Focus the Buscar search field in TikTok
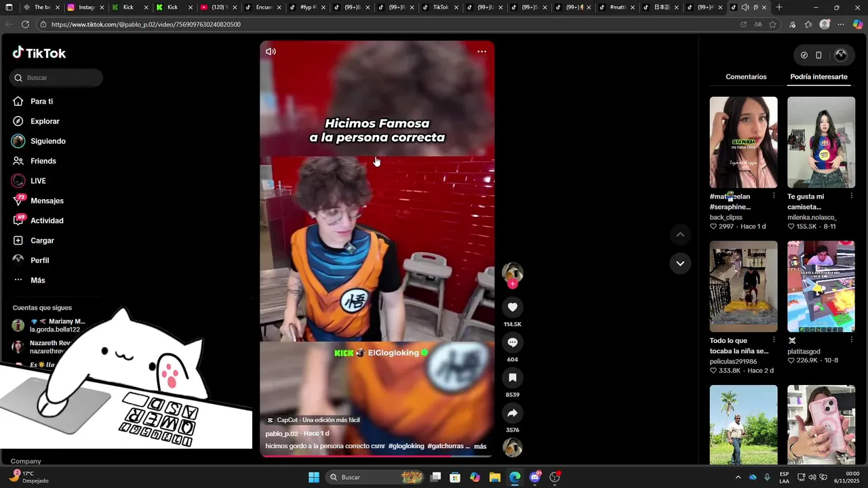The width and height of the screenshot is (868, 488). [56, 78]
